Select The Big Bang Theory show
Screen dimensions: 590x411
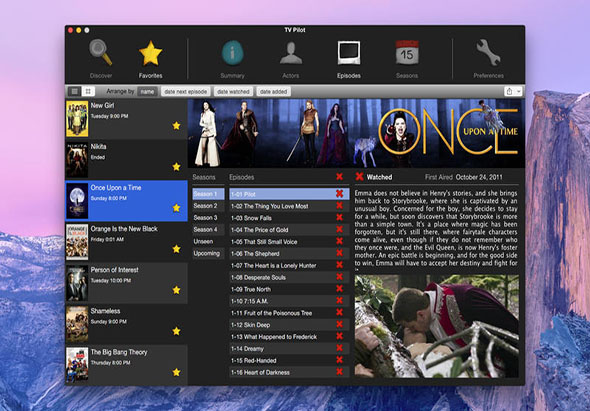tap(126, 365)
